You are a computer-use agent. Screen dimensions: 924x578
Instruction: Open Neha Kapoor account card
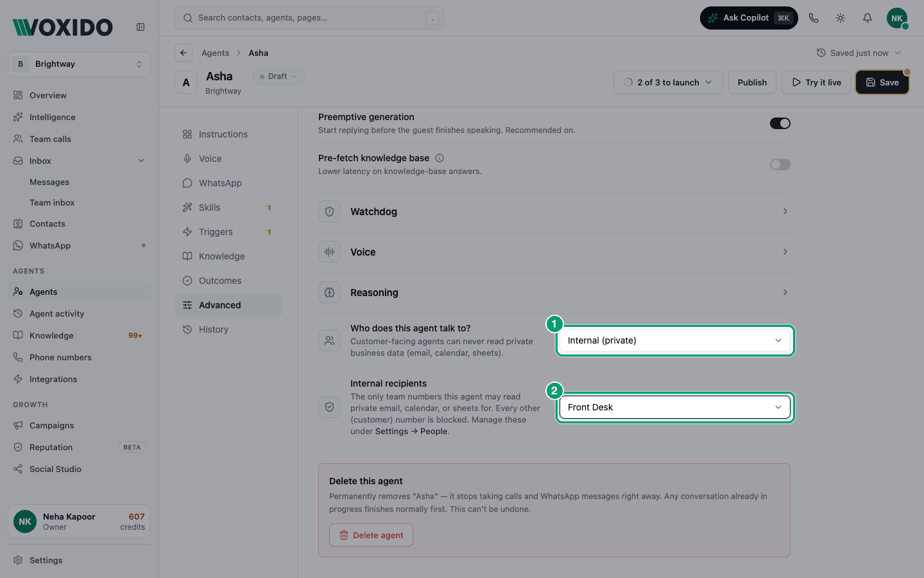(79, 521)
